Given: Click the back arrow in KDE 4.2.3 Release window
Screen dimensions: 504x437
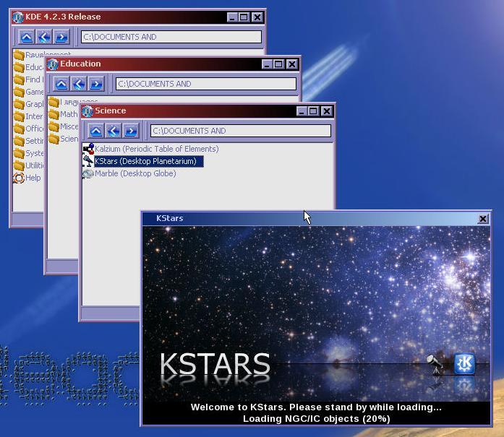Looking at the screenshot, I should (43, 37).
